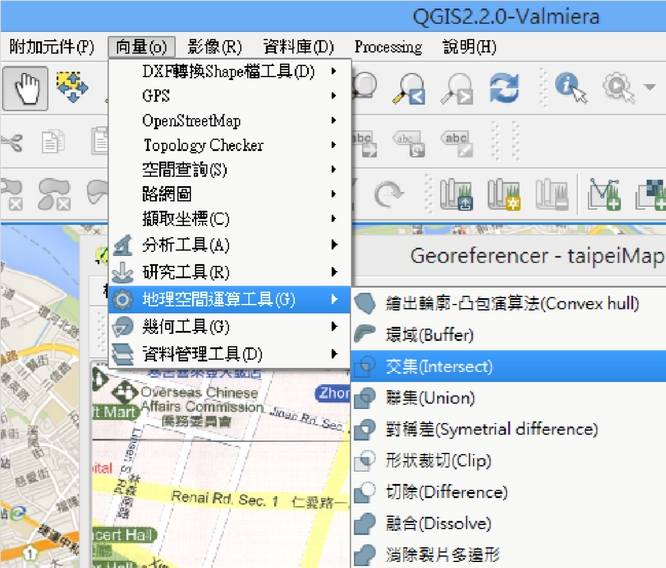Open the 說明(H) help menu

(x=469, y=47)
